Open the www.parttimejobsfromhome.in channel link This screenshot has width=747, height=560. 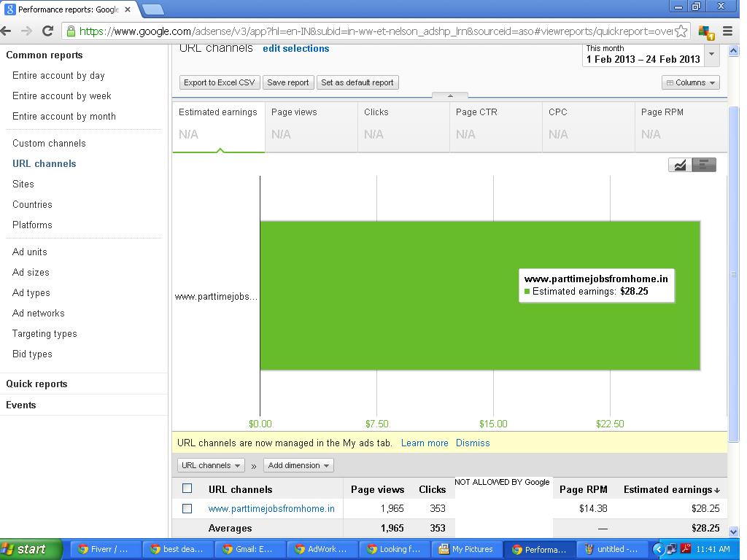point(271,509)
